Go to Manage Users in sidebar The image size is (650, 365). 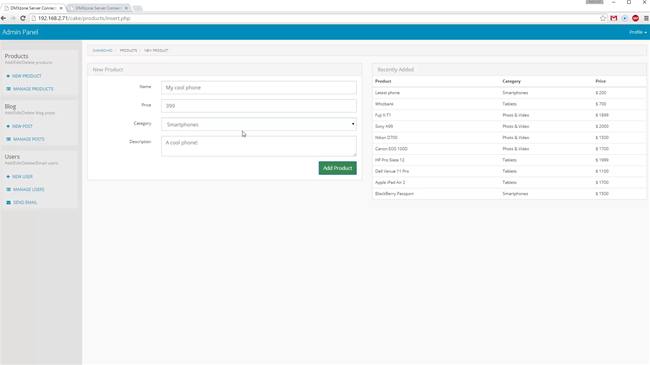tap(29, 189)
